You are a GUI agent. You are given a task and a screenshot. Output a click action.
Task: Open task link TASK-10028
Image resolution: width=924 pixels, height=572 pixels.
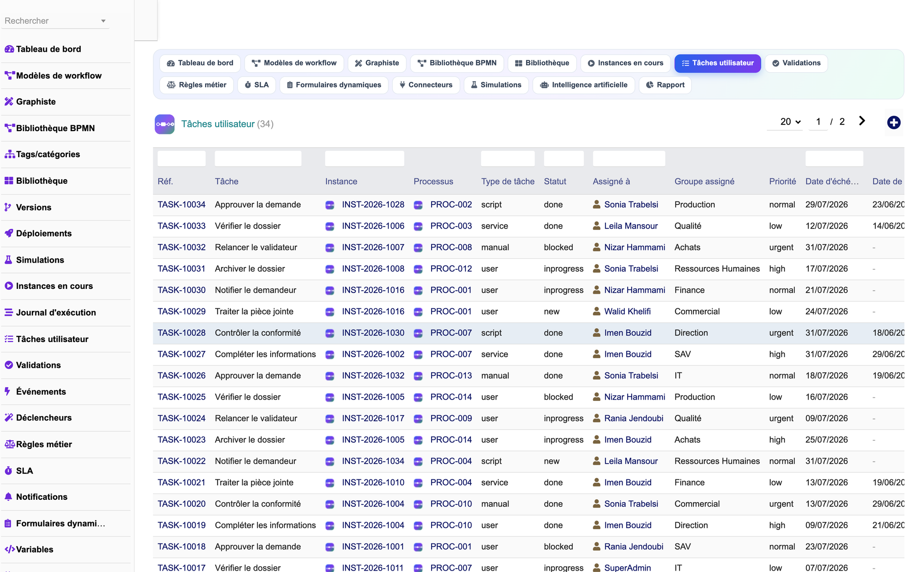pos(181,333)
